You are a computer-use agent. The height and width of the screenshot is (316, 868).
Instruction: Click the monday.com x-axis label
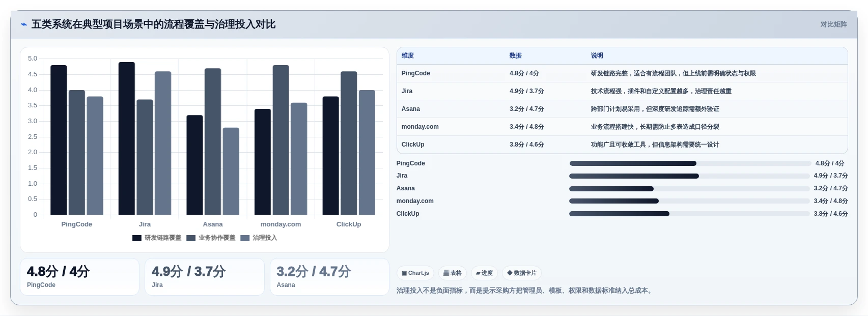click(x=281, y=224)
